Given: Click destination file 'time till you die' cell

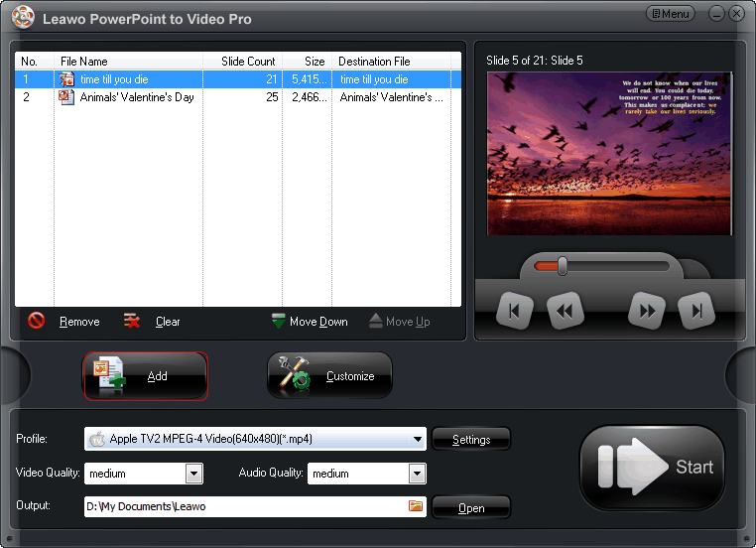Looking at the screenshot, I should (x=392, y=79).
